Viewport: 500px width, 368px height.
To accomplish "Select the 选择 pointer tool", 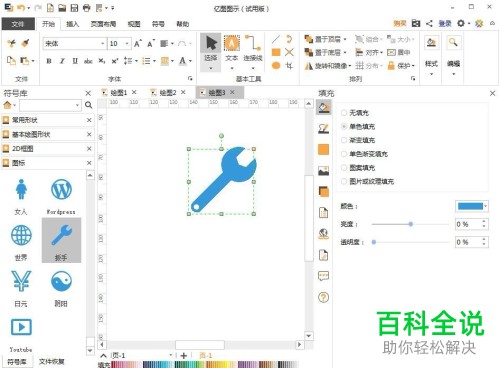I will tap(210, 52).
